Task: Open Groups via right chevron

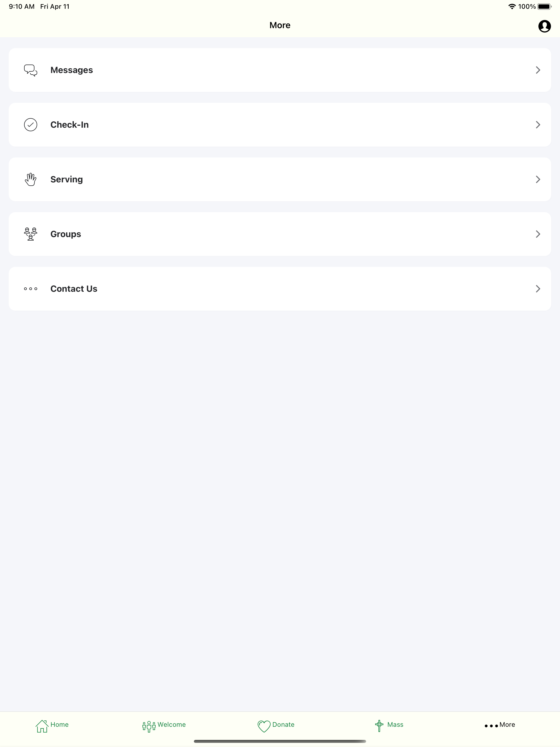Action: pyautogui.click(x=538, y=234)
